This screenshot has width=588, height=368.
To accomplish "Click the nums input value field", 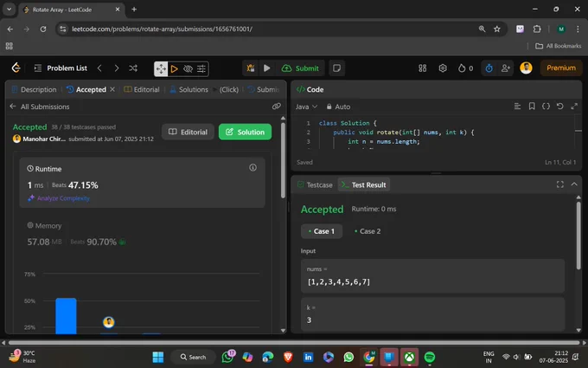I will (x=432, y=276).
